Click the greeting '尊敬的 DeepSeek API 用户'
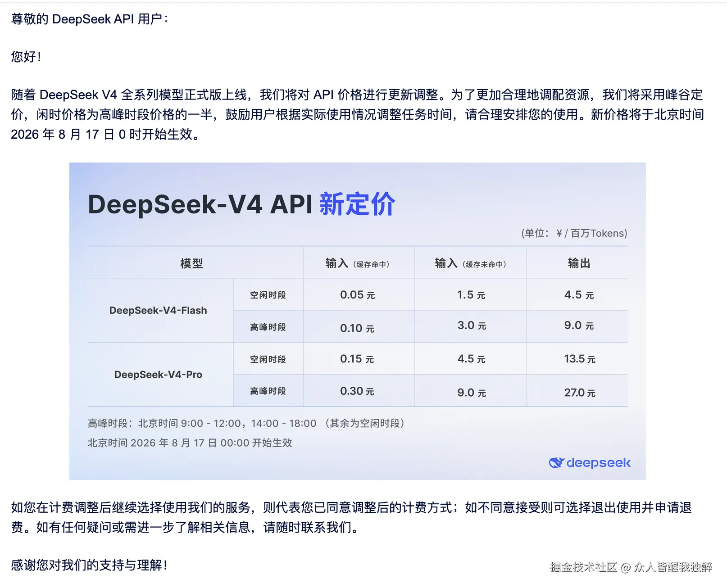727x588 pixels. [x=90, y=19]
